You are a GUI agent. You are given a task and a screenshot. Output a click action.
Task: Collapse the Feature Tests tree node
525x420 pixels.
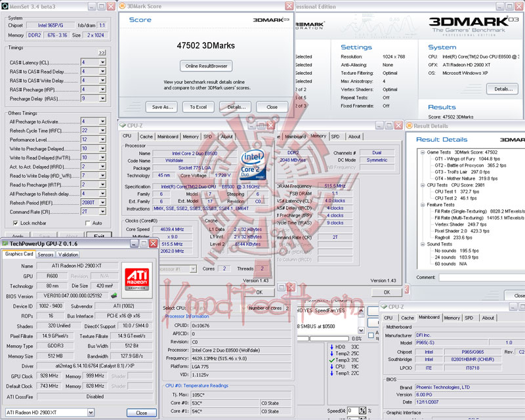[423, 205]
